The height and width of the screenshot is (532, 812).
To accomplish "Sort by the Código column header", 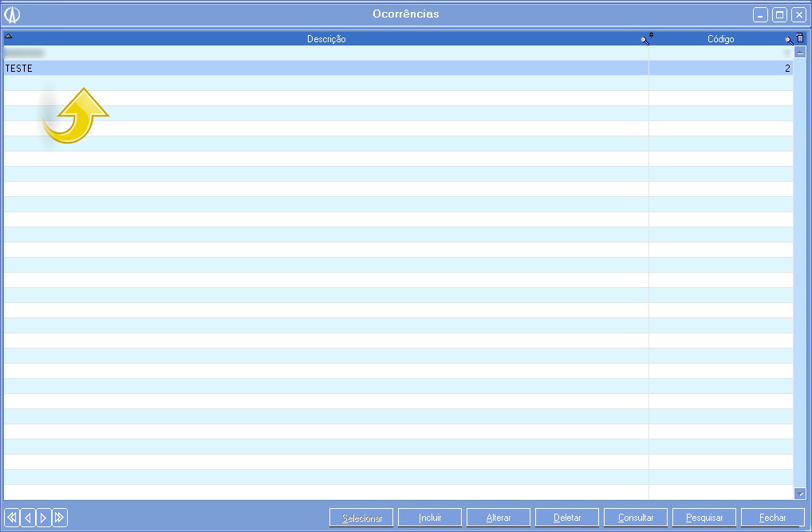I will pyautogui.click(x=720, y=39).
